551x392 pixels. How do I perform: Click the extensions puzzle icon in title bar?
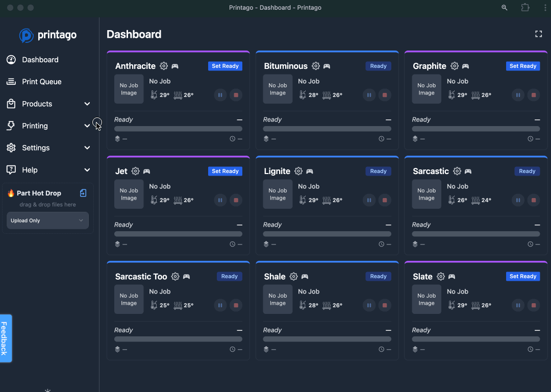click(x=525, y=8)
